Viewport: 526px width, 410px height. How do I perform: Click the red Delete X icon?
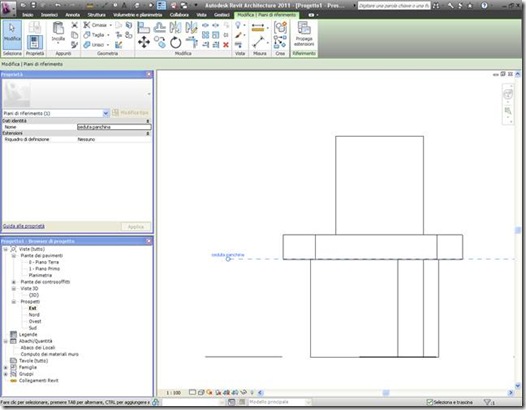pyautogui.click(x=226, y=45)
